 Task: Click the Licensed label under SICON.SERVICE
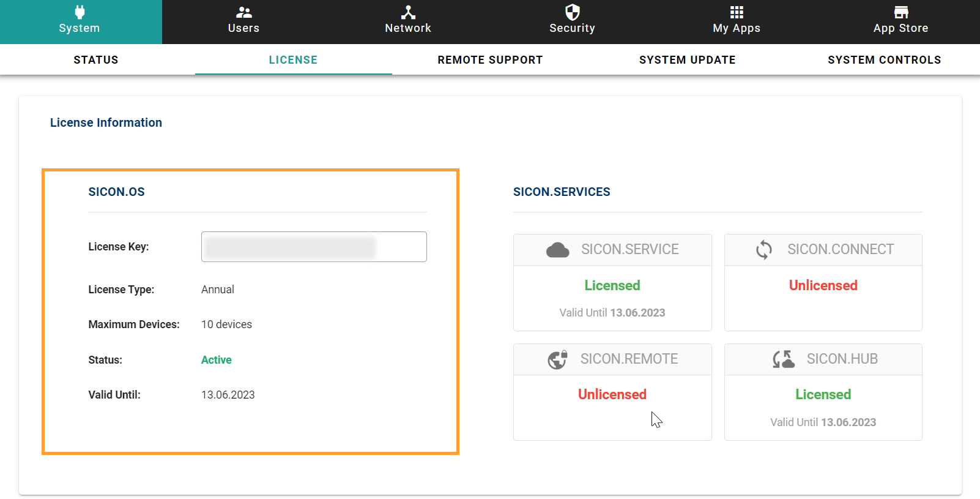coord(612,285)
